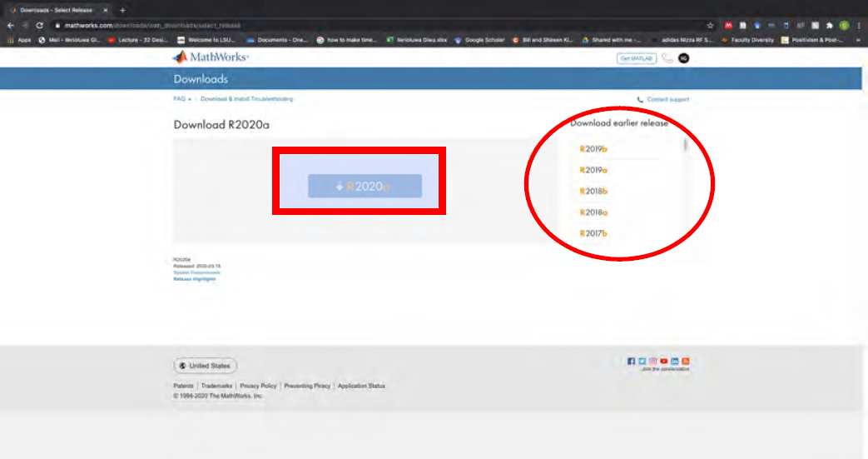Open a new browser tab
This screenshot has width=868, height=459.
(x=122, y=10)
